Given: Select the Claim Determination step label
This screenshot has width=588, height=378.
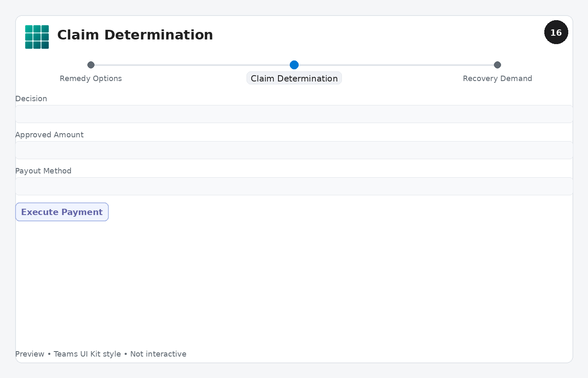Looking at the screenshot, I should 294,79.
